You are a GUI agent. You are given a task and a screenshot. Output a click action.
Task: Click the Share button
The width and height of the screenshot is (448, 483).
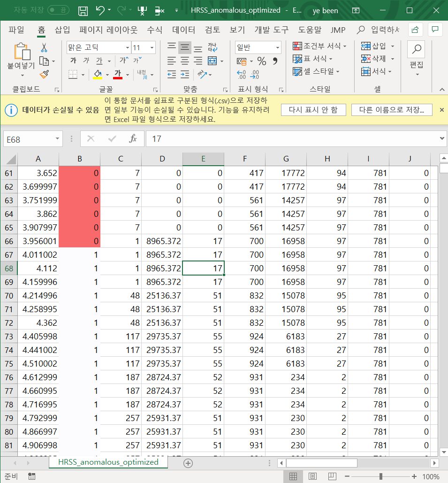point(415,30)
